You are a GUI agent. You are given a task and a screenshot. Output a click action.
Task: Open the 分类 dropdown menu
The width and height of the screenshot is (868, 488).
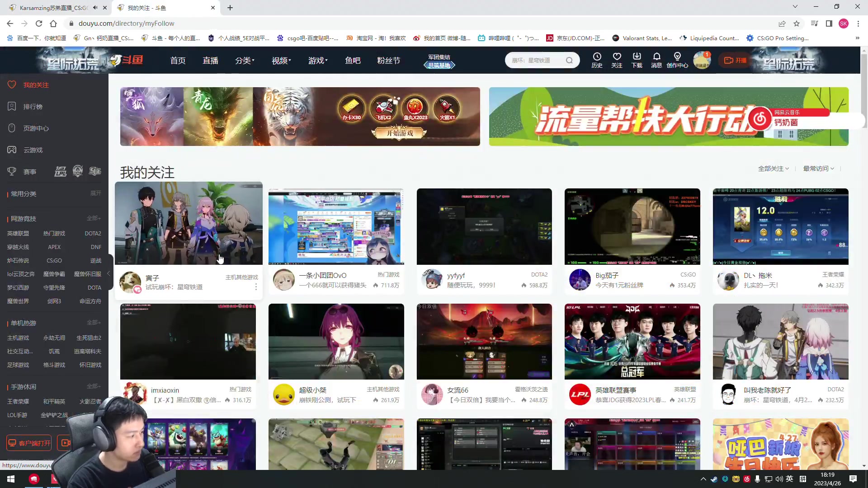click(245, 60)
